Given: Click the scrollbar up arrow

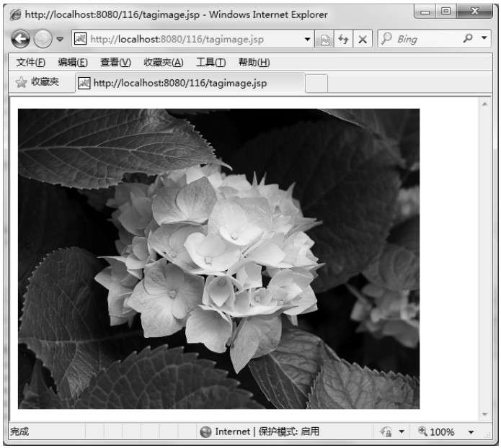Looking at the screenshot, I should point(484,104).
